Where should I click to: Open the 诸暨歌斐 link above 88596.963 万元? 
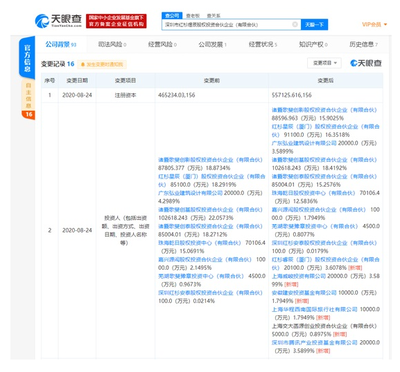click(324, 110)
